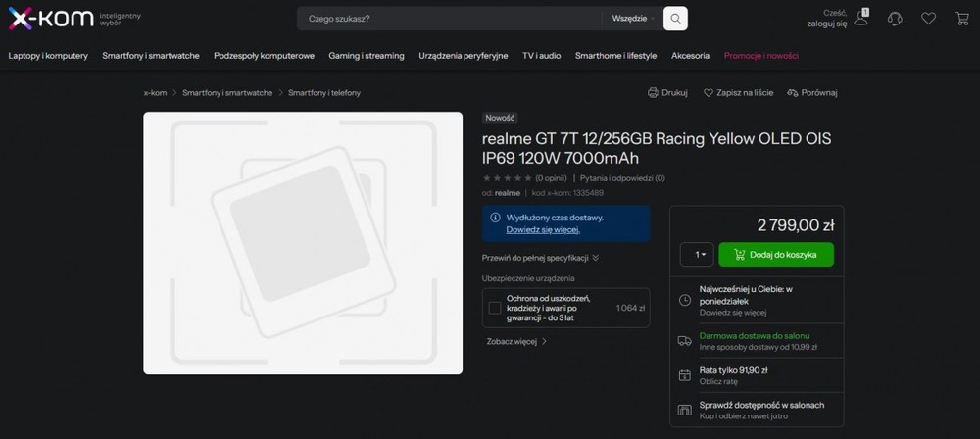The image size is (980, 439).
Task: Add product to comparison with Porównaj
Action: [812, 93]
